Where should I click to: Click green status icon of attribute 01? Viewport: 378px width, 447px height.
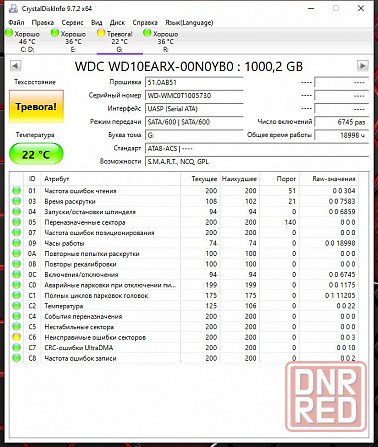click(16, 191)
